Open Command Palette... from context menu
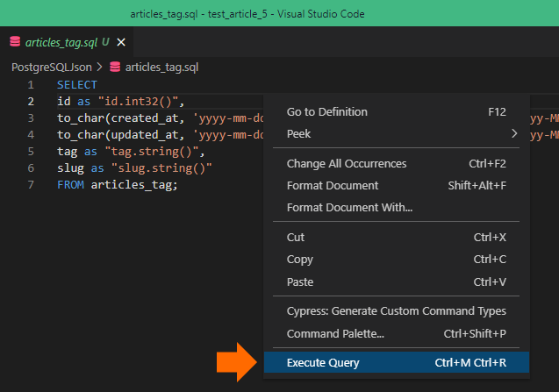The image size is (559, 392). [x=397, y=333]
